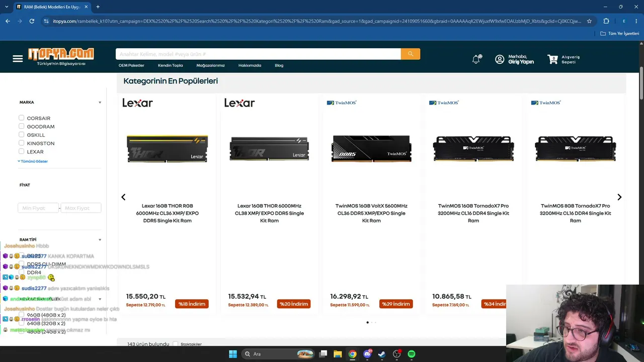View site information icon in address bar
Viewport: 644px width, 362px height.
[x=46, y=21]
